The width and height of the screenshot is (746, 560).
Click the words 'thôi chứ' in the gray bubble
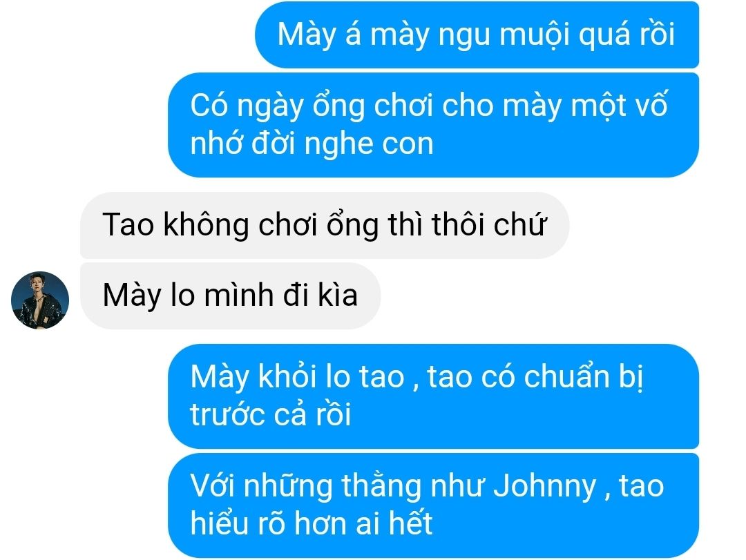[488, 224]
